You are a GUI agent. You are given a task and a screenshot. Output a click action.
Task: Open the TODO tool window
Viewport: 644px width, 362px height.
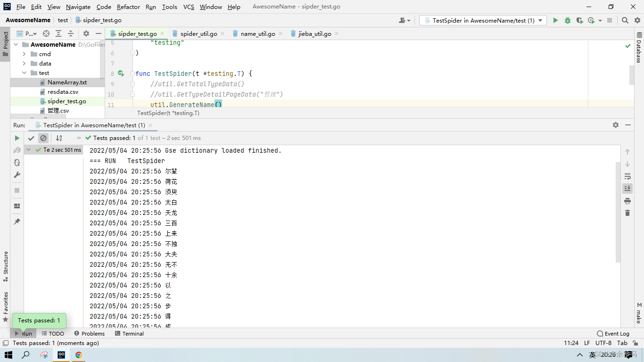[52, 333]
